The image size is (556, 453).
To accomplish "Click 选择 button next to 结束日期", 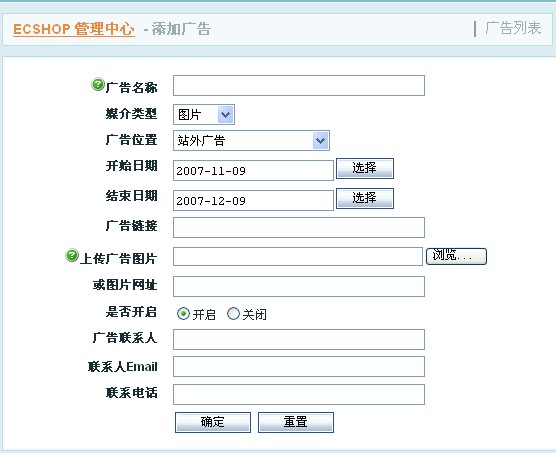I will pyautogui.click(x=365, y=198).
